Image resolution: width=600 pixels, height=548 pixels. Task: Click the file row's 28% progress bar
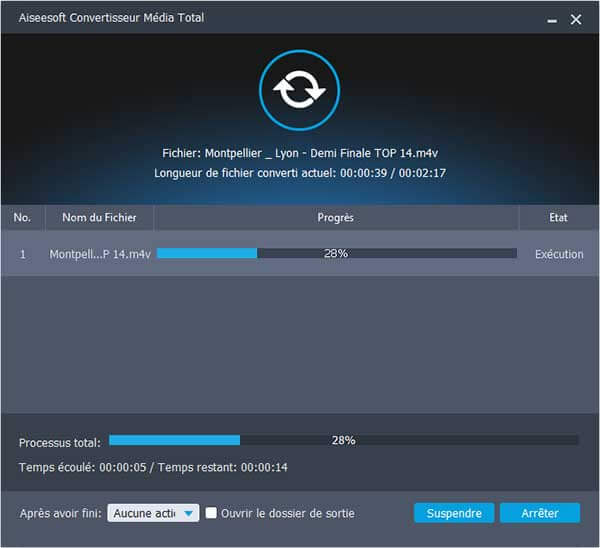click(336, 254)
